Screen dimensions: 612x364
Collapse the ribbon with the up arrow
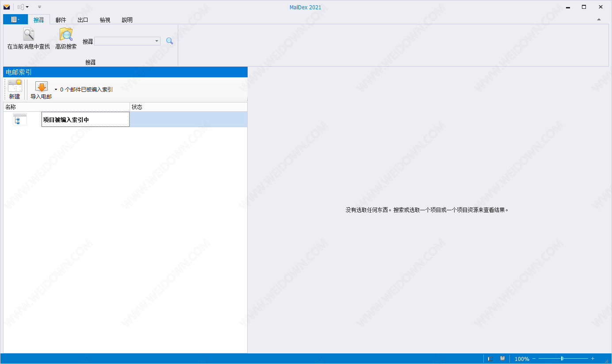tap(599, 19)
